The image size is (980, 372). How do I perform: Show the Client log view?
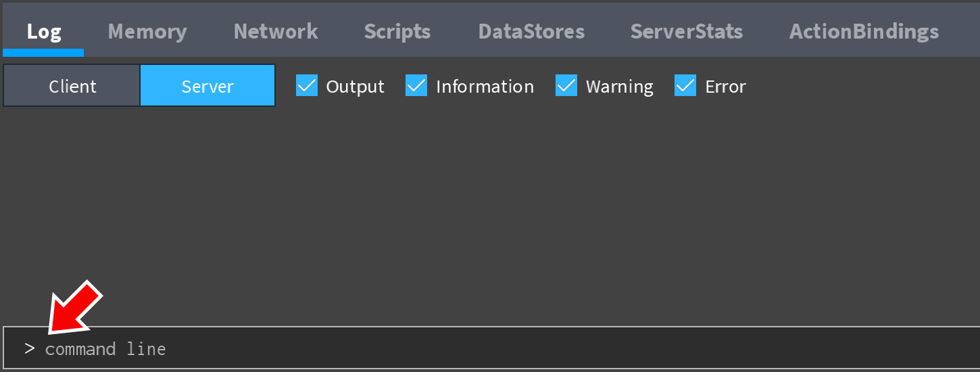[72, 86]
